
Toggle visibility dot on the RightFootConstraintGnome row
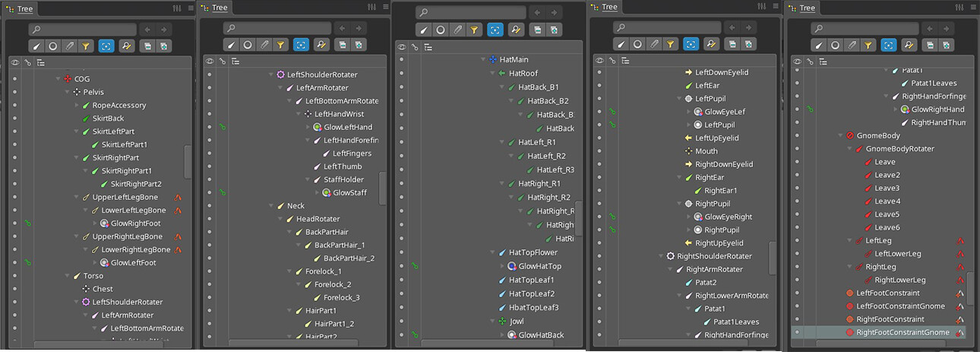(796, 333)
